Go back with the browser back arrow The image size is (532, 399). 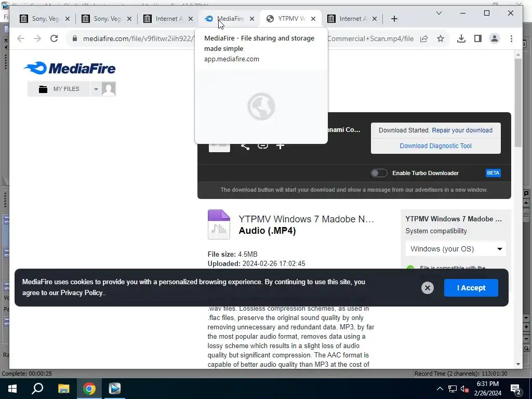21,38
